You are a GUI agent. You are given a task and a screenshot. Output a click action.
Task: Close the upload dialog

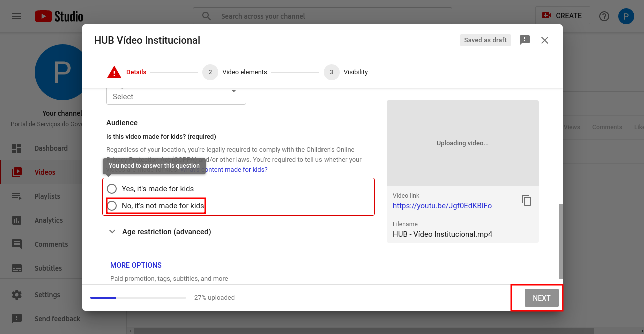[x=545, y=40]
